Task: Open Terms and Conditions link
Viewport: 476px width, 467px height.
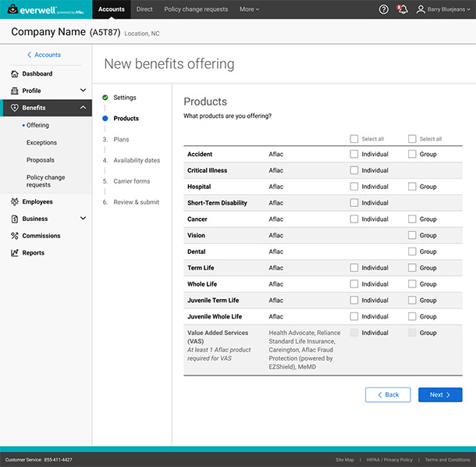Action: [x=447, y=460]
